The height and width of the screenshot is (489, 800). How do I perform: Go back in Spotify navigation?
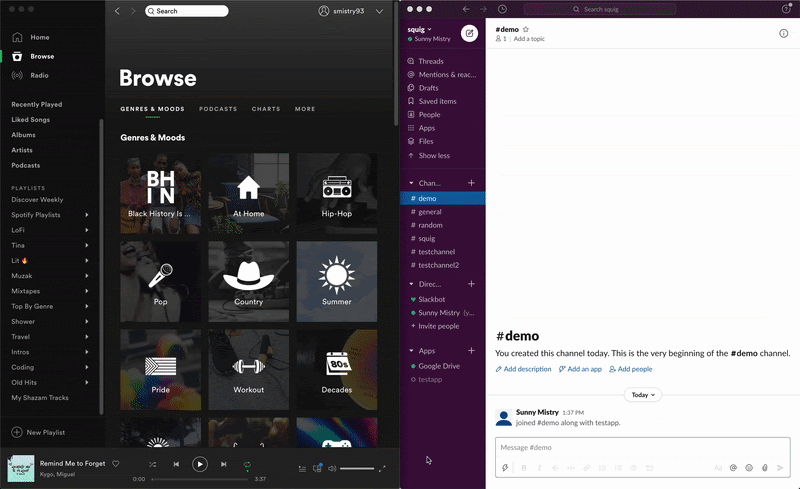pos(117,11)
